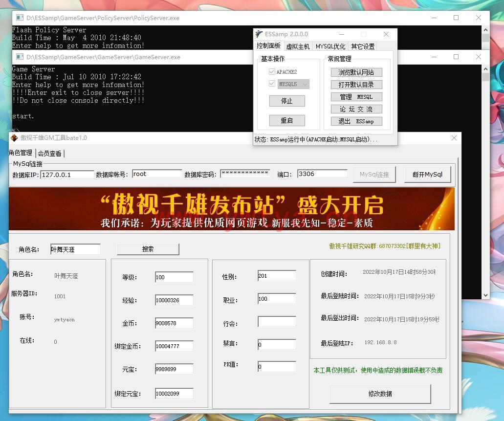The height and width of the screenshot is (421, 504).
Task: Open the MYSQL优化 tab in ESSamp
Action: click(x=330, y=46)
